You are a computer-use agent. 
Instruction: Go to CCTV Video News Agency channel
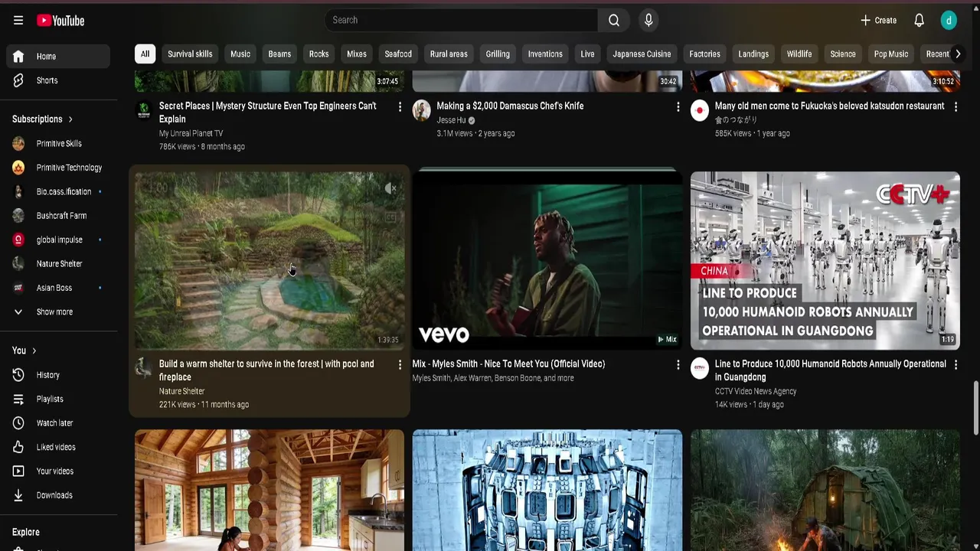point(756,391)
